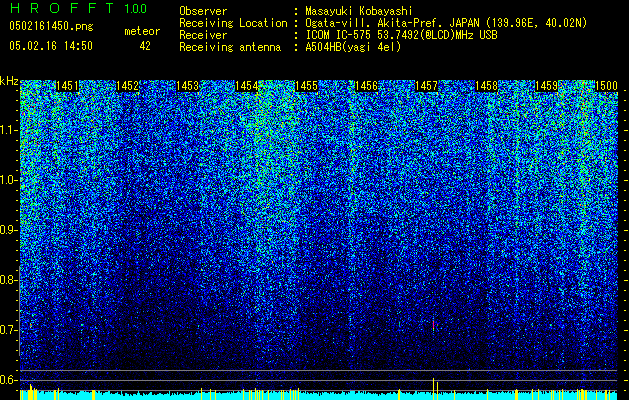The height and width of the screenshot is (400, 629).
Task: Click antenna text A504HB(yagi 4el)
Action: click(x=353, y=47)
